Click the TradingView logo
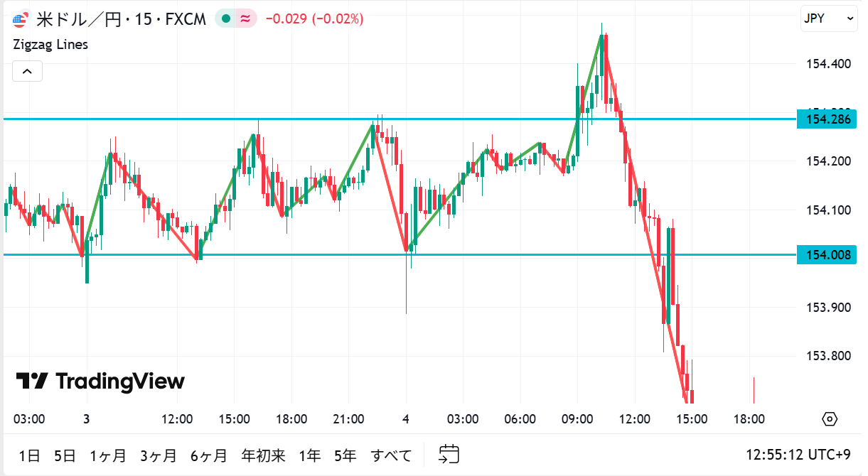Viewport: 868px width, 476px height. (100, 382)
